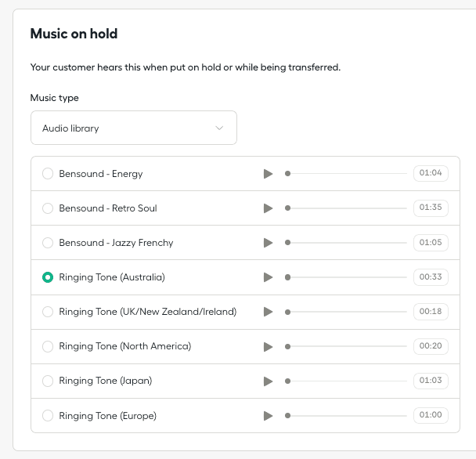476x459 pixels.
Task: Select Ringing Tone (UK/New Zealand/Ireland) radio button
Action: click(48, 312)
